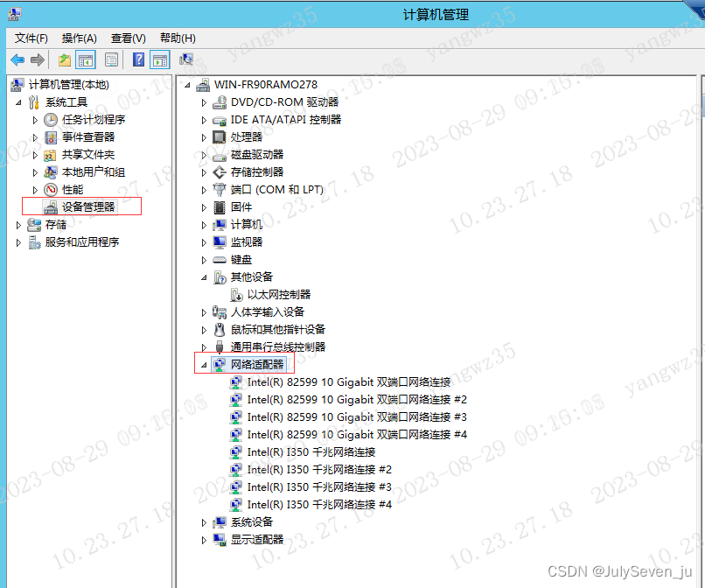The width and height of the screenshot is (705, 588).
Task: Click the 系统工具 tools icon
Action: click(x=34, y=102)
